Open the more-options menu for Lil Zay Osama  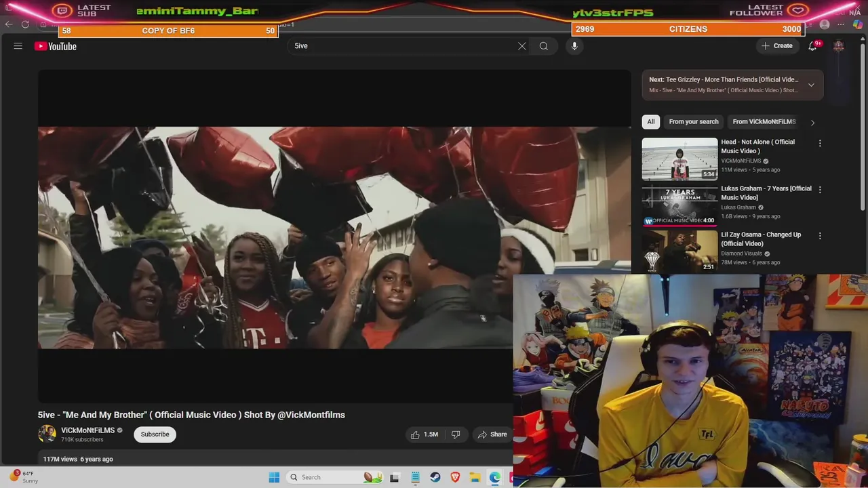point(820,236)
